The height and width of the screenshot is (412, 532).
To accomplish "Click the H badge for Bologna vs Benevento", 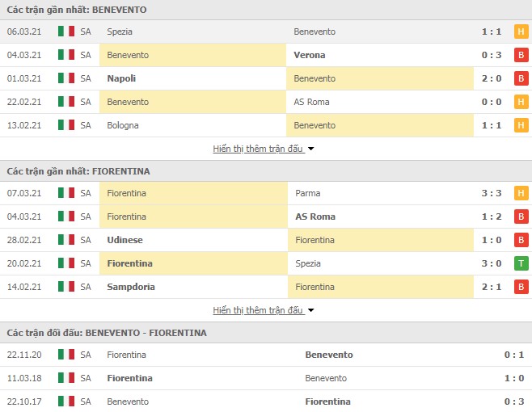I will (x=521, y=125).
